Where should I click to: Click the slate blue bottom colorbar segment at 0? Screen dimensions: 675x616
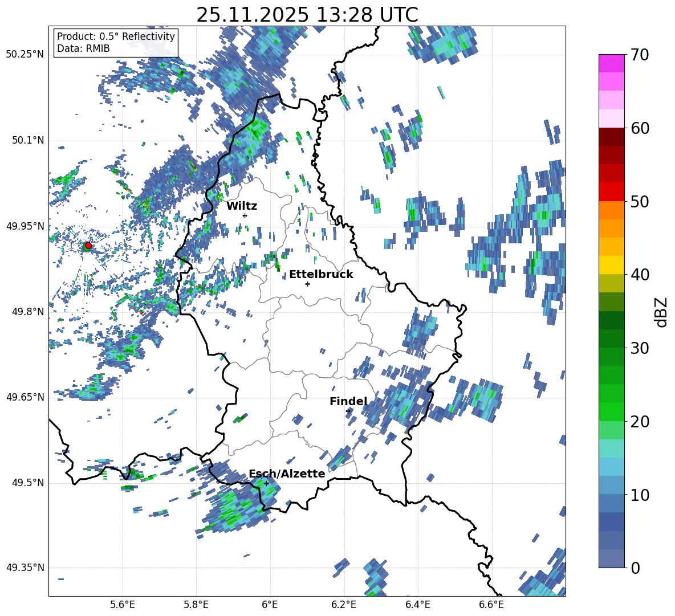611,558
